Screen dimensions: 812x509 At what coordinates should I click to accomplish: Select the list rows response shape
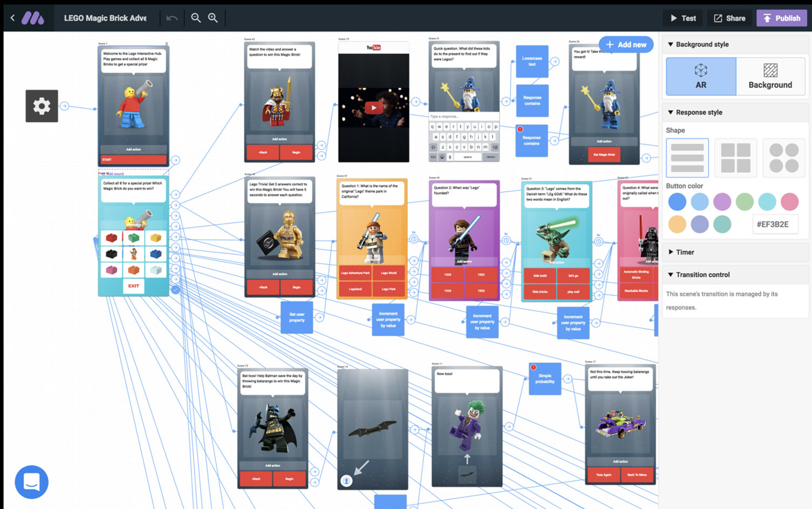pyautogui.click(x=687, y=158)
